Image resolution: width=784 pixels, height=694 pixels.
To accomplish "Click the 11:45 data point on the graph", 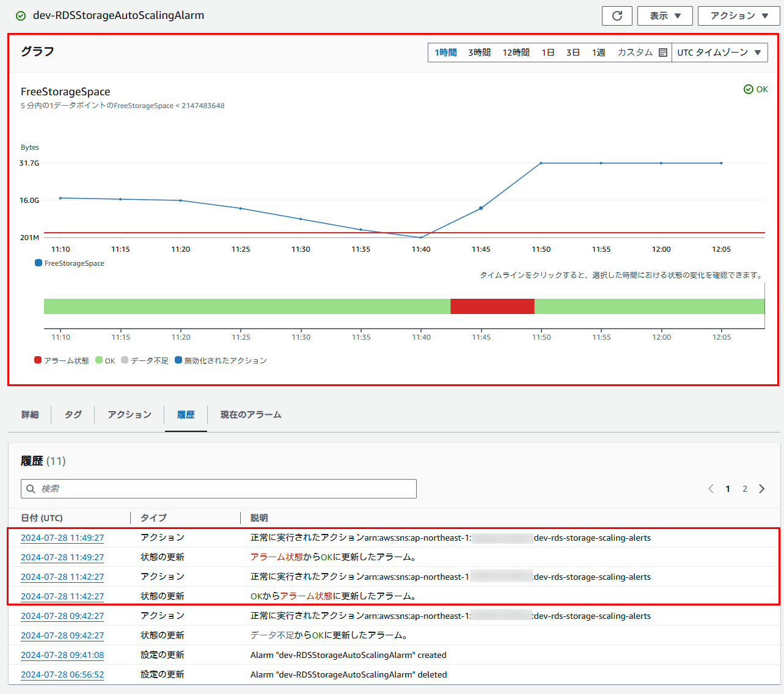I will (x=481, y=208).
